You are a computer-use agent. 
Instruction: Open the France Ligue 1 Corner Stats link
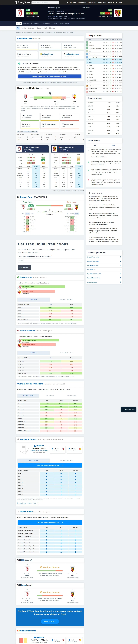pos(28,503)
